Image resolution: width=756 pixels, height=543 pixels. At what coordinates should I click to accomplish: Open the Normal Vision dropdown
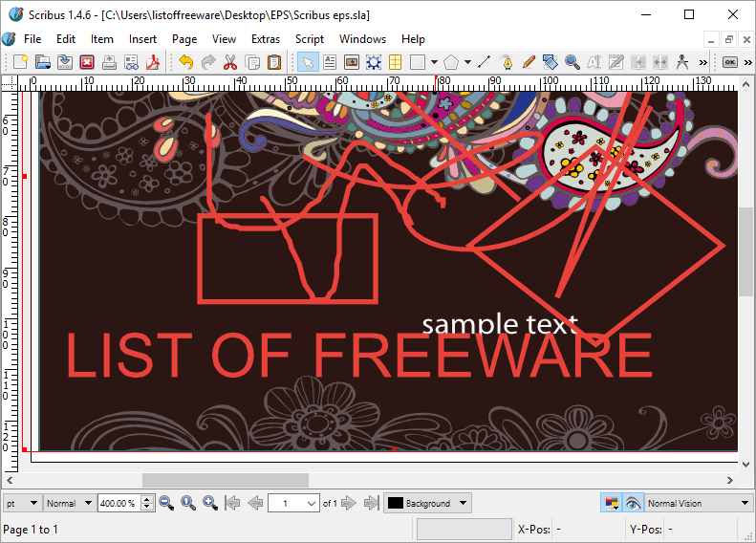[x=699, y=503]
